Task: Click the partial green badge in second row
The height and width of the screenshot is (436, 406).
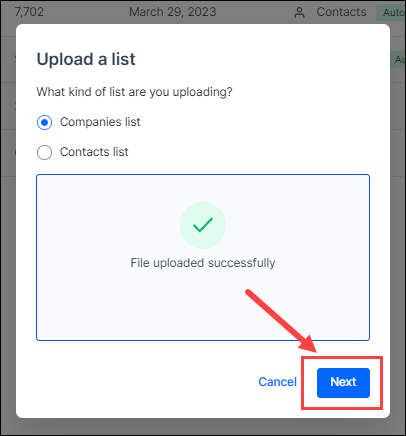Action: (x=398, y=60)
